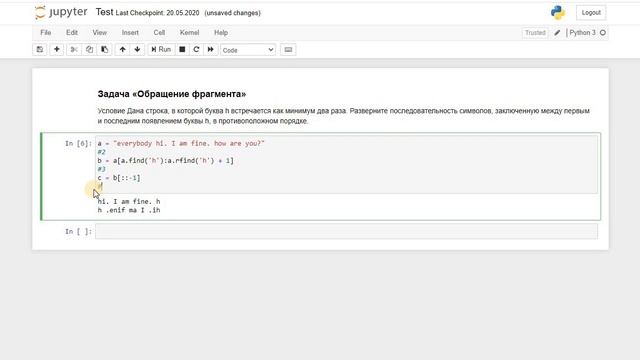Viewport: 640px width, 360px height.
Task: Interrupt the kernel with stop icon
Action: click(182, 50)
